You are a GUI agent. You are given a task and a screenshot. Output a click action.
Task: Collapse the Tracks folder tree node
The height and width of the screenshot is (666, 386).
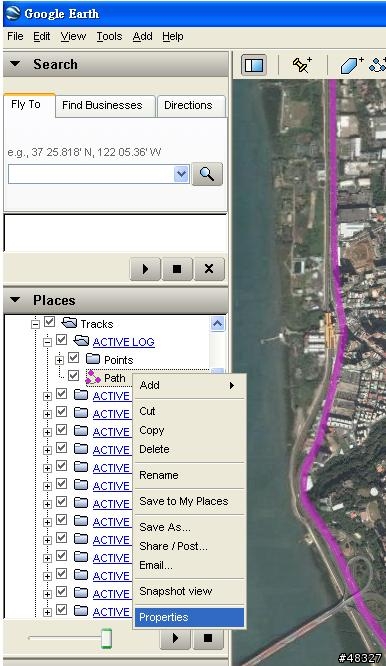36,324
